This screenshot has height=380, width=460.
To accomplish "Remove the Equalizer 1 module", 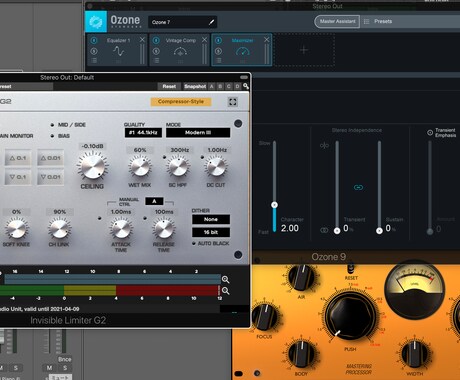I will (142, 40).
